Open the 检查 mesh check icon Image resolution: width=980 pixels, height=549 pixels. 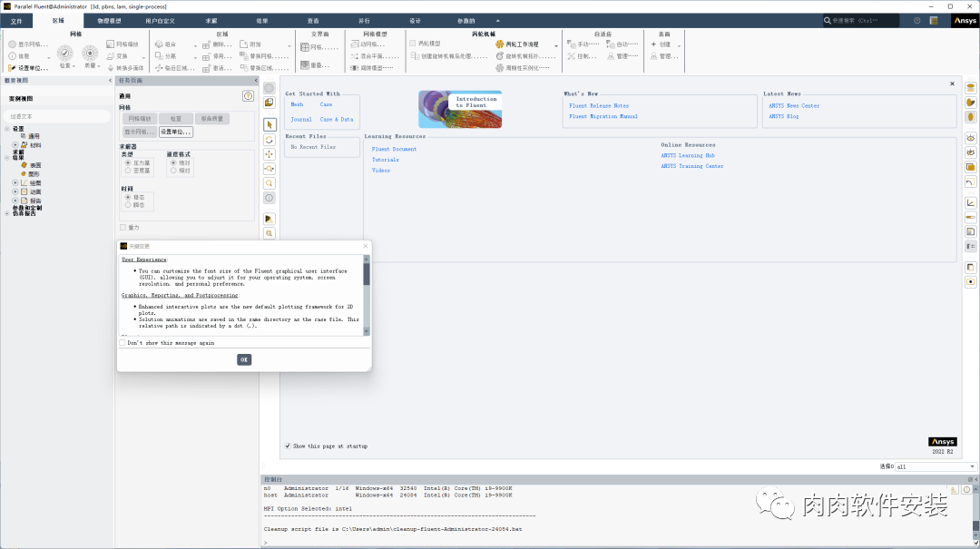(65, 54)
